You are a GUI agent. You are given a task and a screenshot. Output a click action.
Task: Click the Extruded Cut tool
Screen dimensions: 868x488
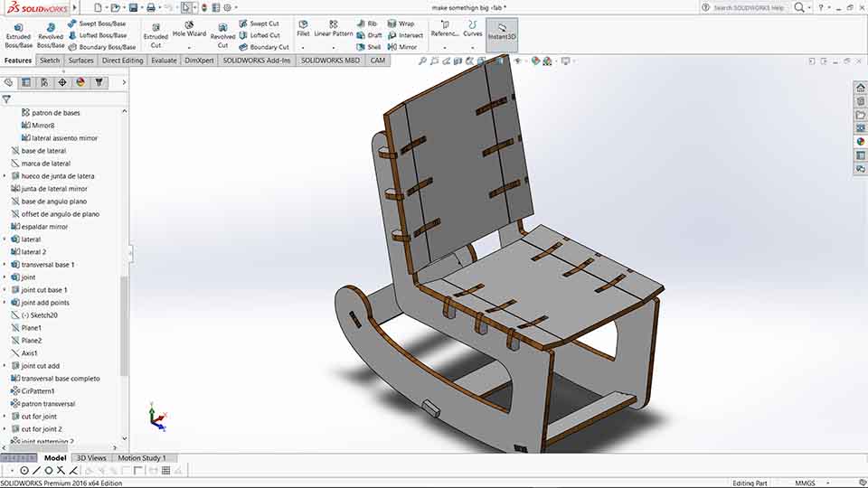[156, 35]
